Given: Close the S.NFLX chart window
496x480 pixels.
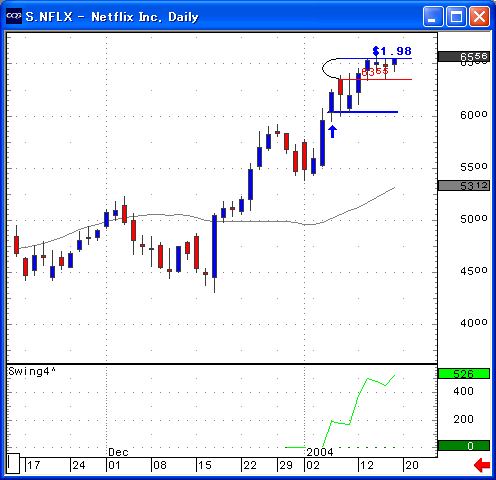Looking at the screenshot, I should 479,16.
